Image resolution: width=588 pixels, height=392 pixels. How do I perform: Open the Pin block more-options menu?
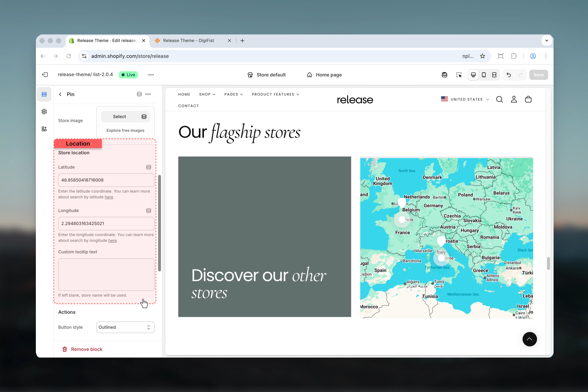click(148, 94)
